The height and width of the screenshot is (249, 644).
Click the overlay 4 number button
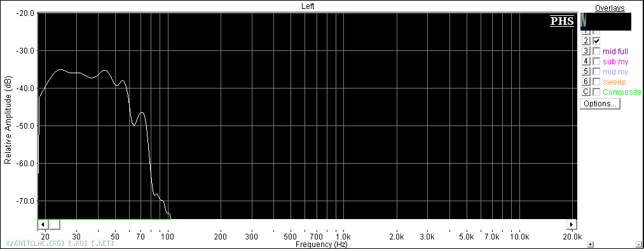(586, 61)
